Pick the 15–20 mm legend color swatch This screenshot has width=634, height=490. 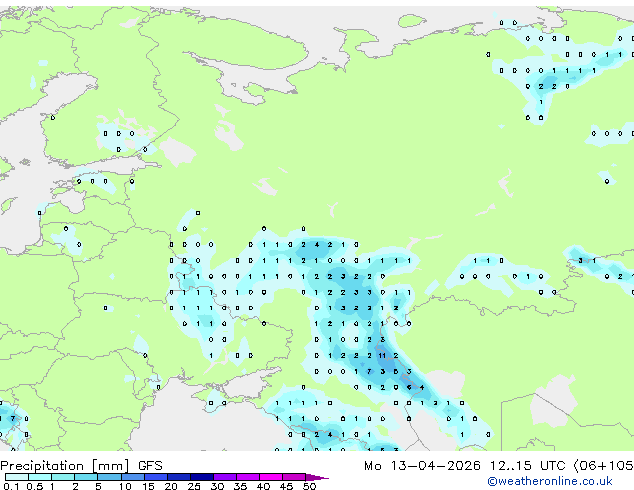[x=155, y=477]
